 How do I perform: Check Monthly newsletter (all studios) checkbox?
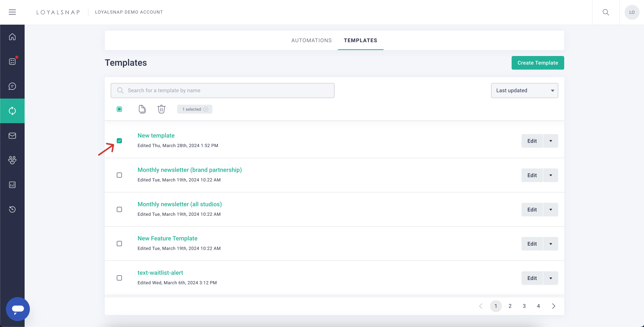pos(119,209)
